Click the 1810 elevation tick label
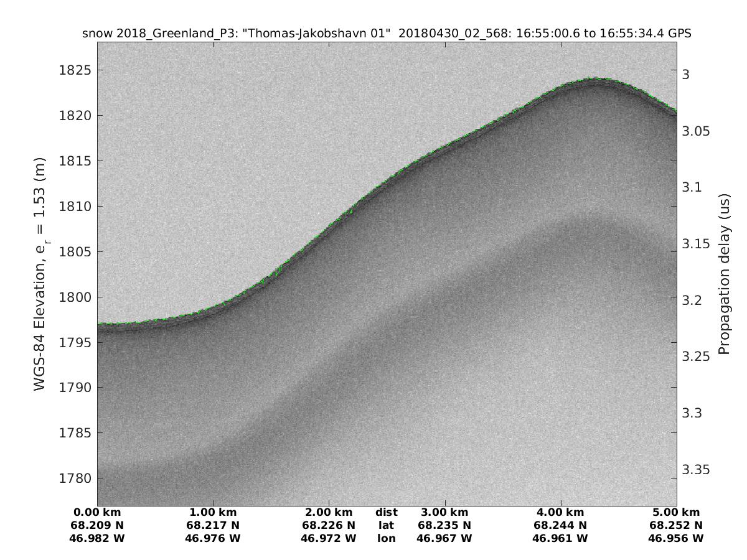747x560 pixels. point(75,207)
